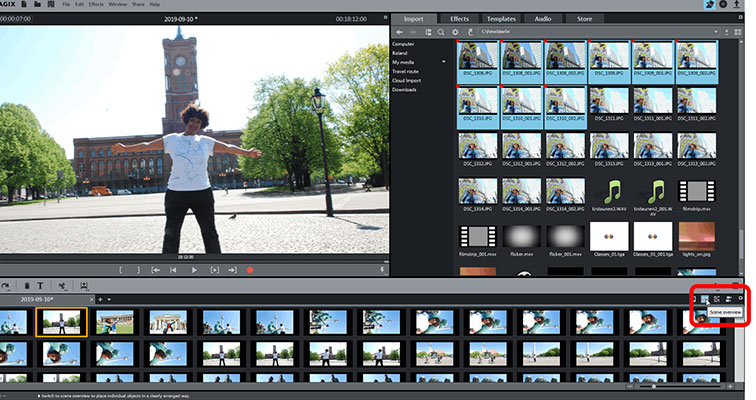Image resolution: width=756 pixels, height=400 pixels.
Task: Switch to Scene overview mode
Action: coord(705,299)
